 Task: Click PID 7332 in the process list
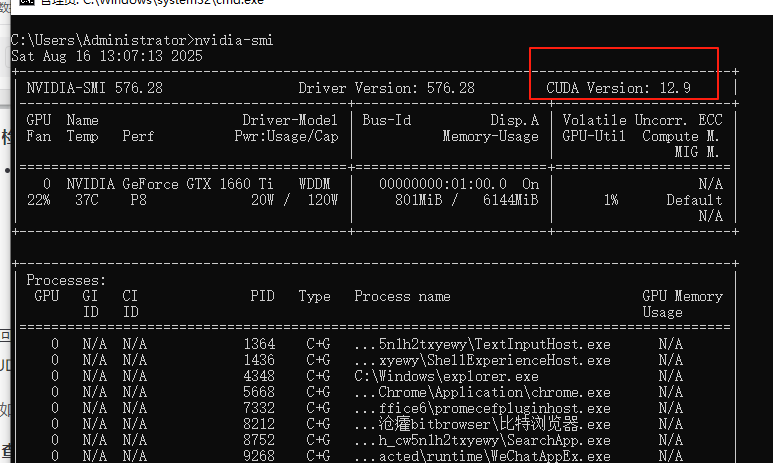(x=259, y=408)
